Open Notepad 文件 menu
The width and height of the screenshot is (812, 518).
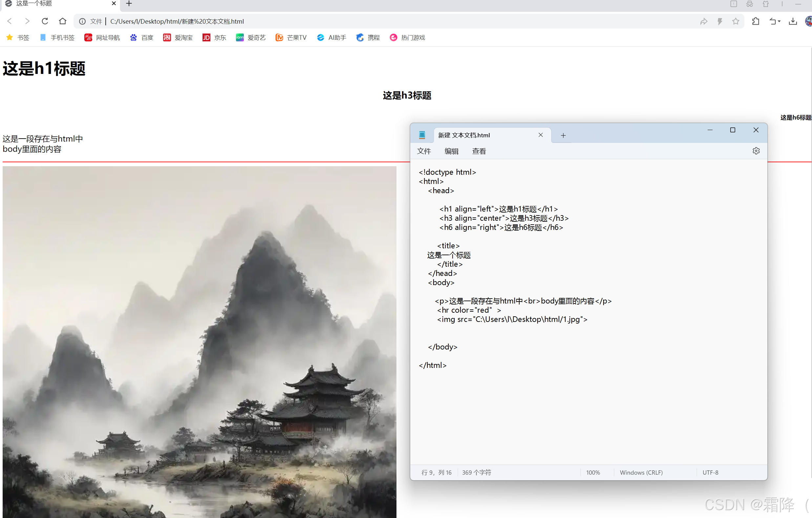423,151
